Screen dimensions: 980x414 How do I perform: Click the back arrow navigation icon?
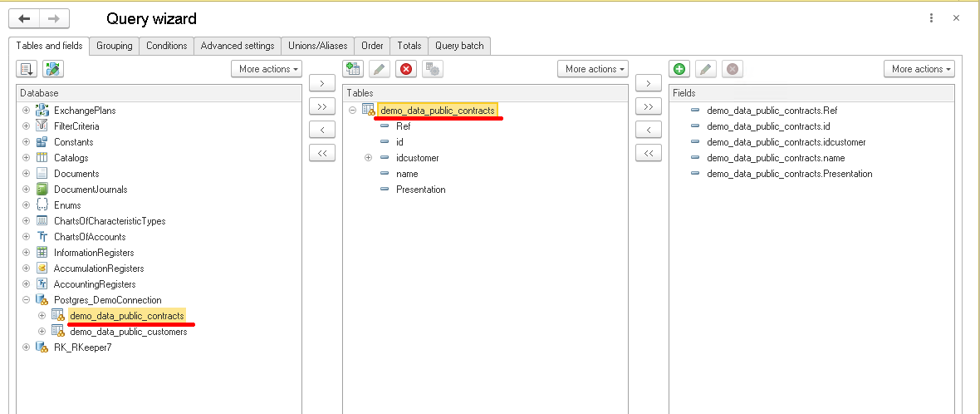(25, 18)
